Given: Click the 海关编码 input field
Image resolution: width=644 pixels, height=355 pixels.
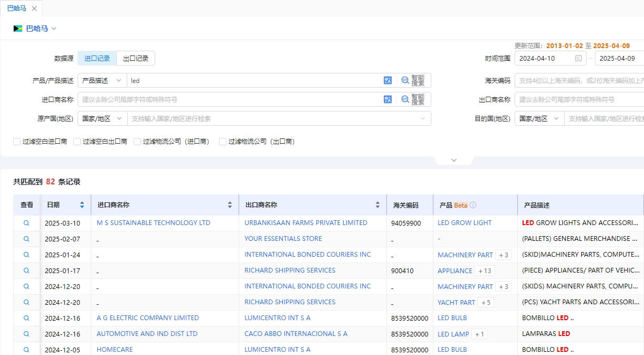Looking at the screenshot, I should coord(580,80).
